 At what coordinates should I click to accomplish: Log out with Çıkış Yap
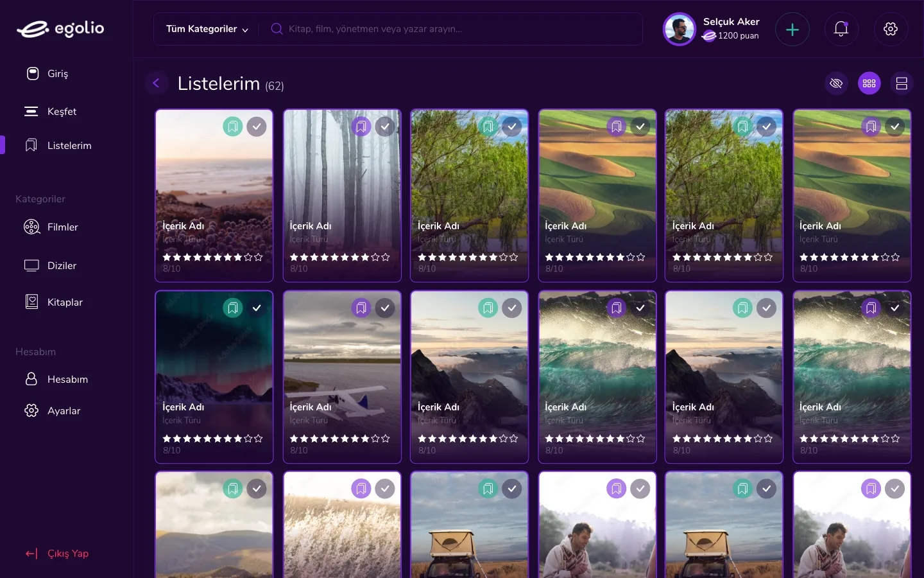(56, 554)
